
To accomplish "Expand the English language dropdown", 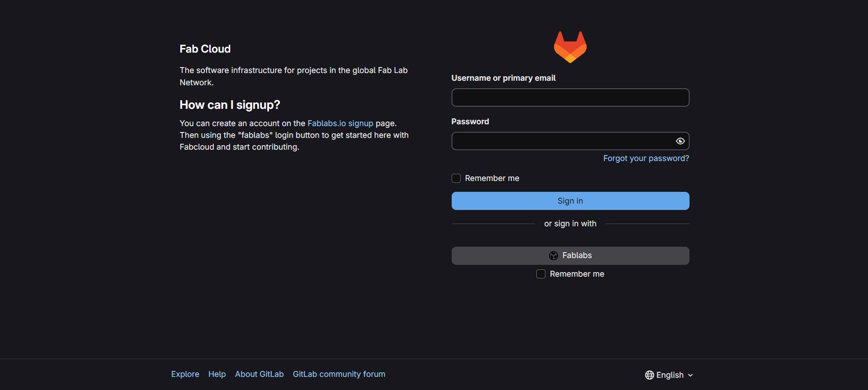I will [669, 375].
